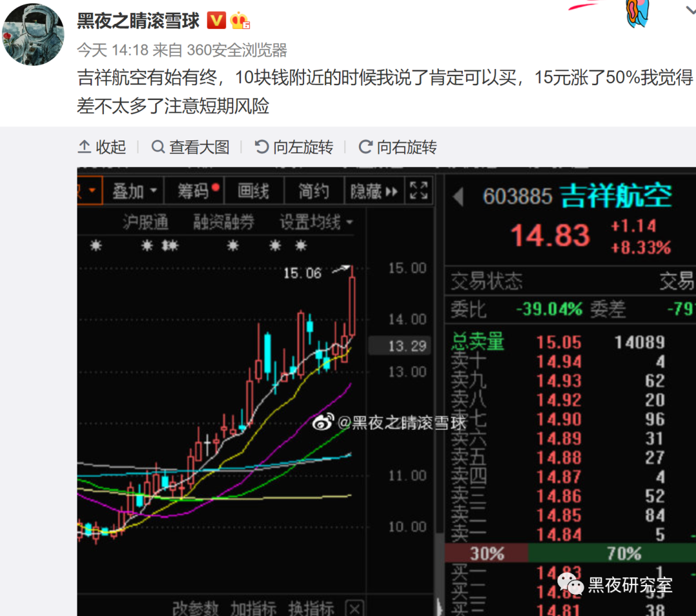Click the last star event marker above the chart
The width and height of the screenshot is (696, 616).
[301, 245]
